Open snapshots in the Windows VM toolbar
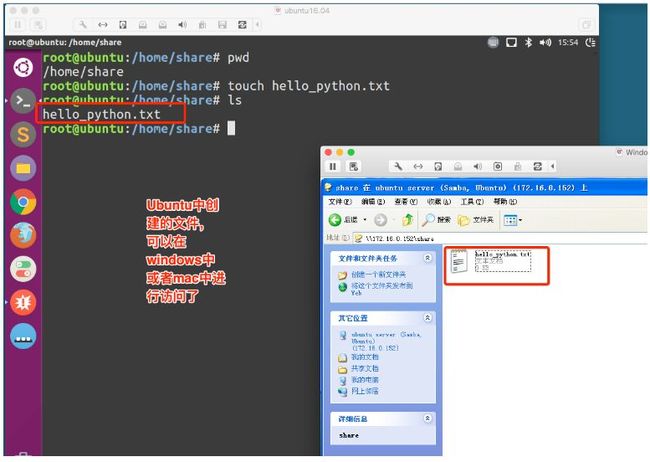Viewport: 650px width, 462px height. tap(354, 166)
